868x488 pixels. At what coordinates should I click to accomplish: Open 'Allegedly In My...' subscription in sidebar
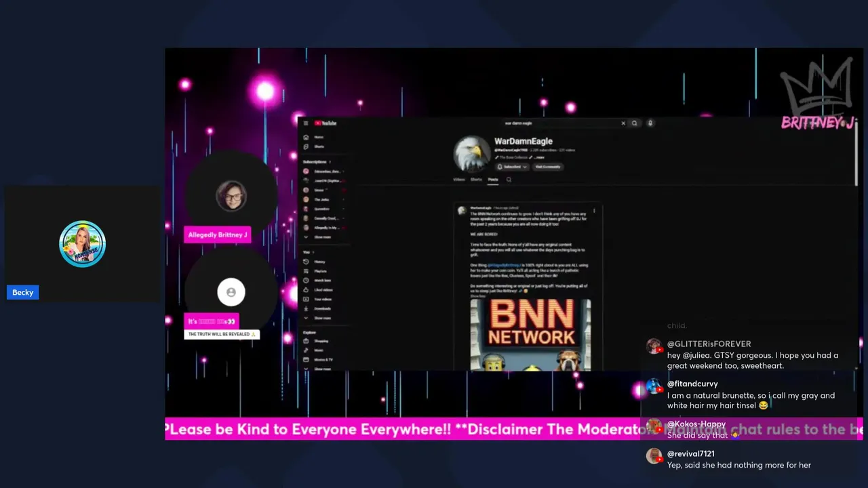tap(324, 228)
